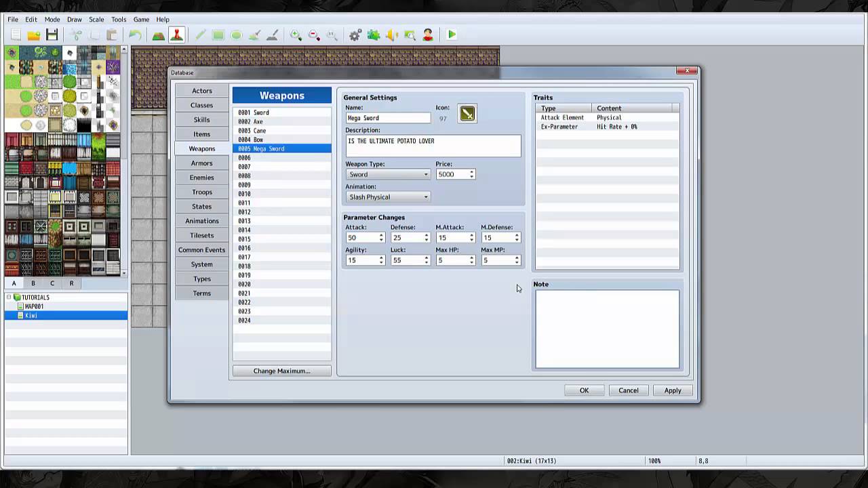Select the Ellipse draw tool

[236, 35]
